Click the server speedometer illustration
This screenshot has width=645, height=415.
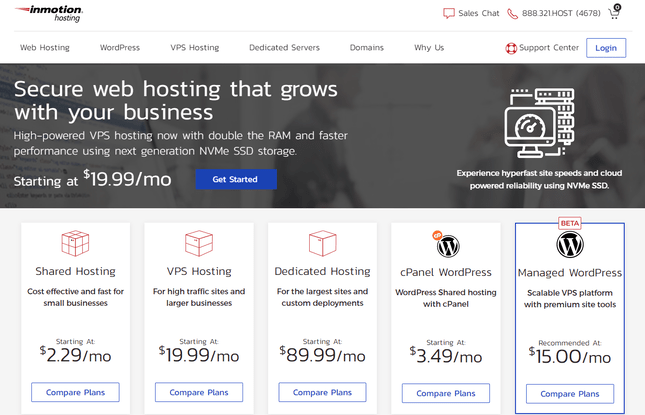pos(539,123)
